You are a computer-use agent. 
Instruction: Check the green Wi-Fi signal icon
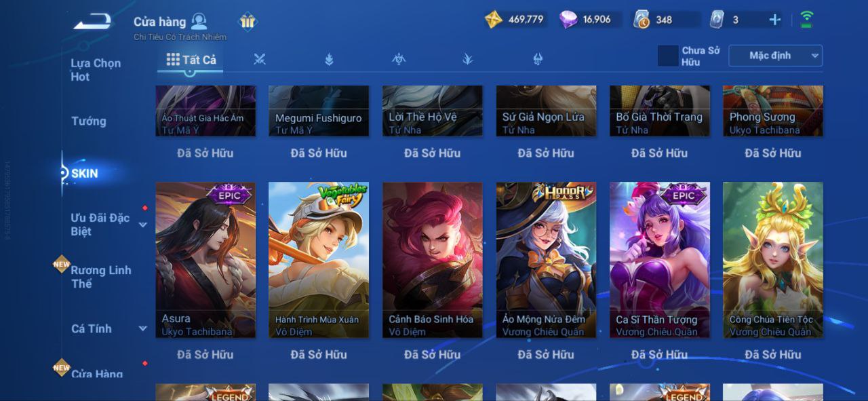(807, 19)
